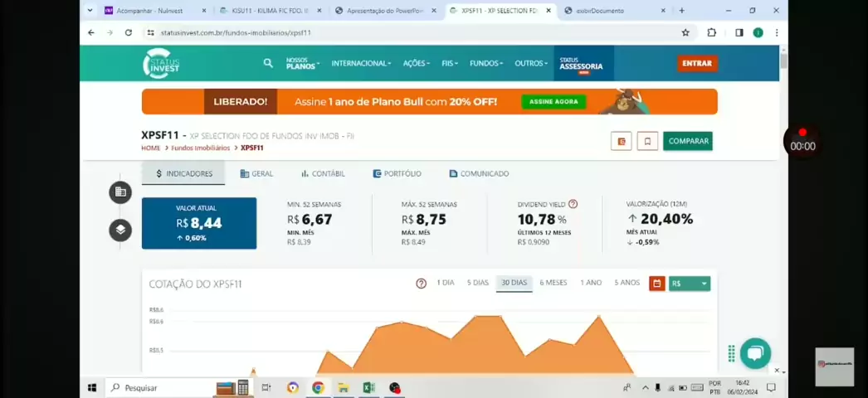This screenshot has height=398, width=868.
Task: Click the red wallet icon beside bookmark
Action: click(621, 141)
